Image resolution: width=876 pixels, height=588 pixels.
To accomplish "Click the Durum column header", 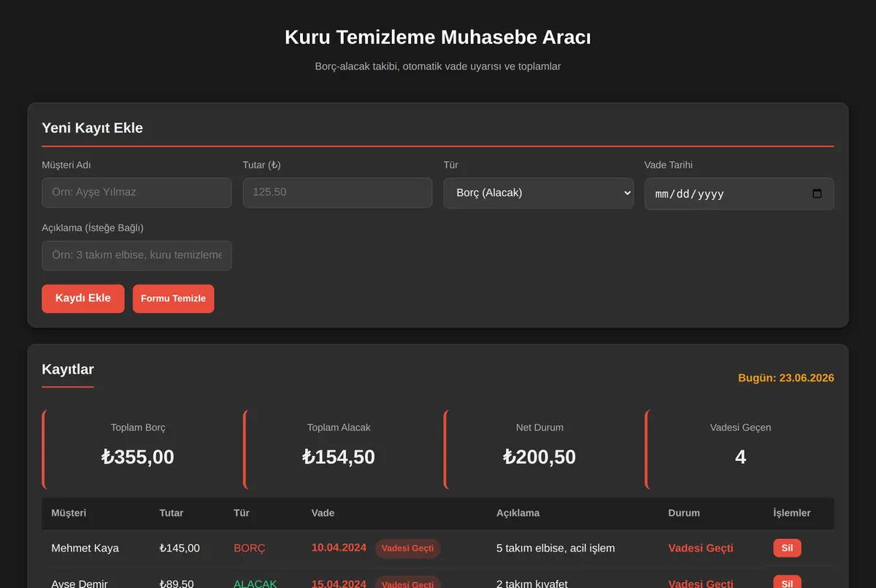I will tap(684, 513).
